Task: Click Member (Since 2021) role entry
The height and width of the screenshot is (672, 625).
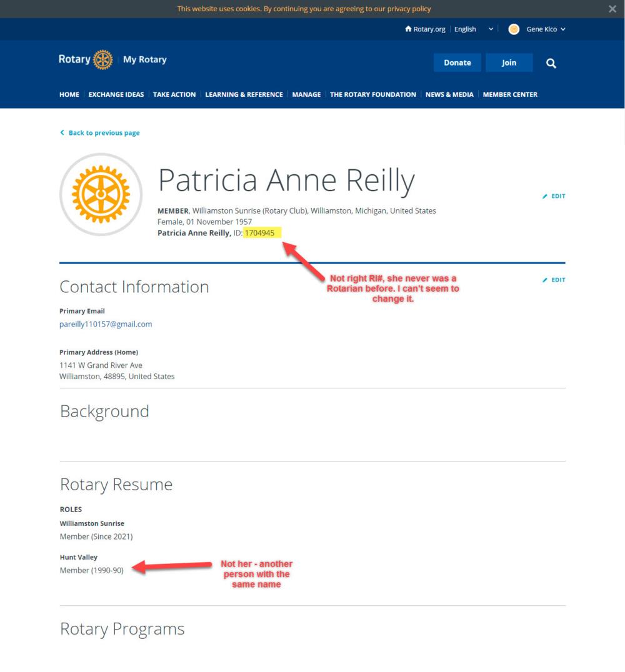Action: 96,536
